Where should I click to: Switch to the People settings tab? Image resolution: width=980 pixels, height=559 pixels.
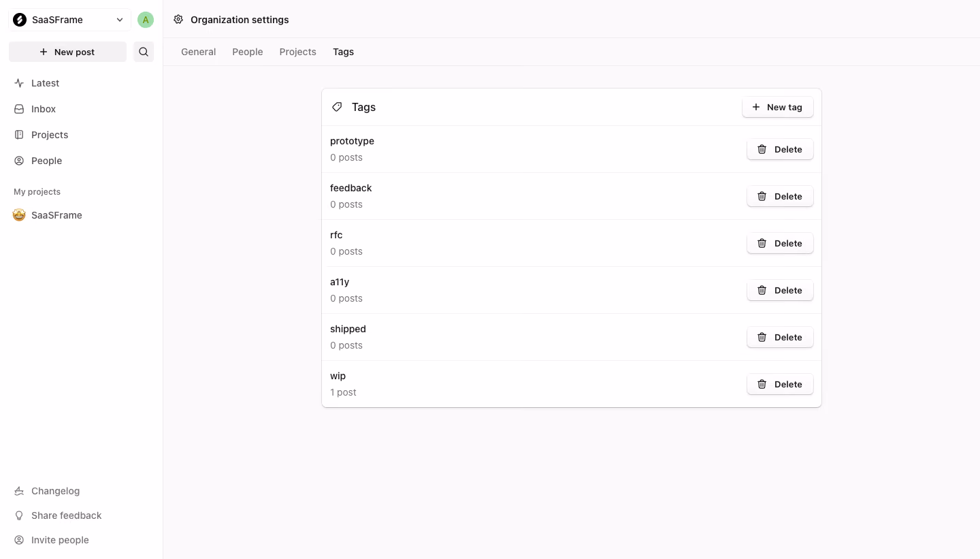[248, 52]
